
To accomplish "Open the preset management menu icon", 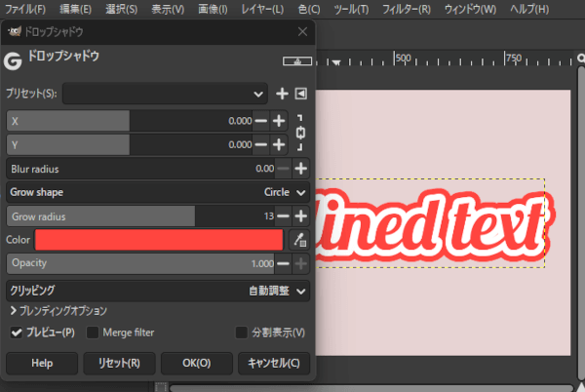I will click(301, 94).
